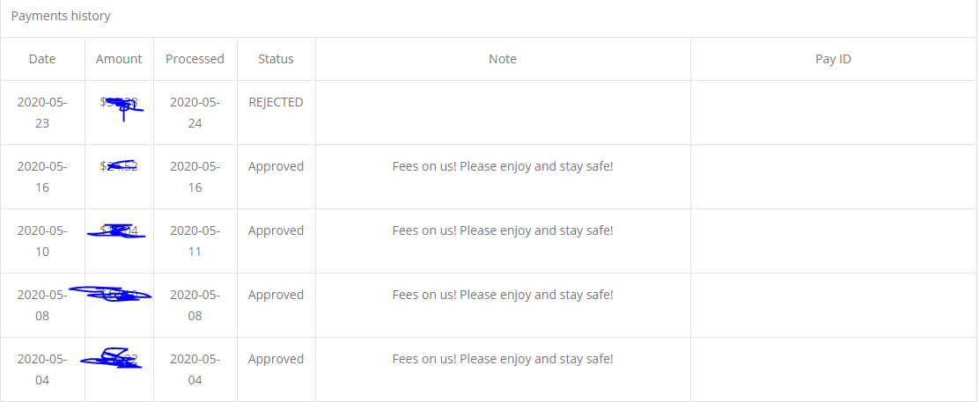The image size is (980, 402).
Task: Select the 2020-05-24 processed date cell
Action: (x=195, y=113)
